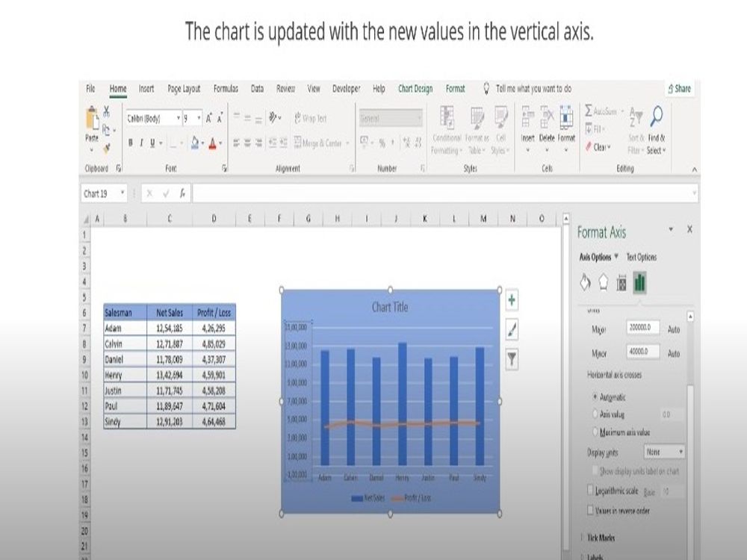Click the Share button
Viewport: 747px width, 560px height.
point(680,88)
